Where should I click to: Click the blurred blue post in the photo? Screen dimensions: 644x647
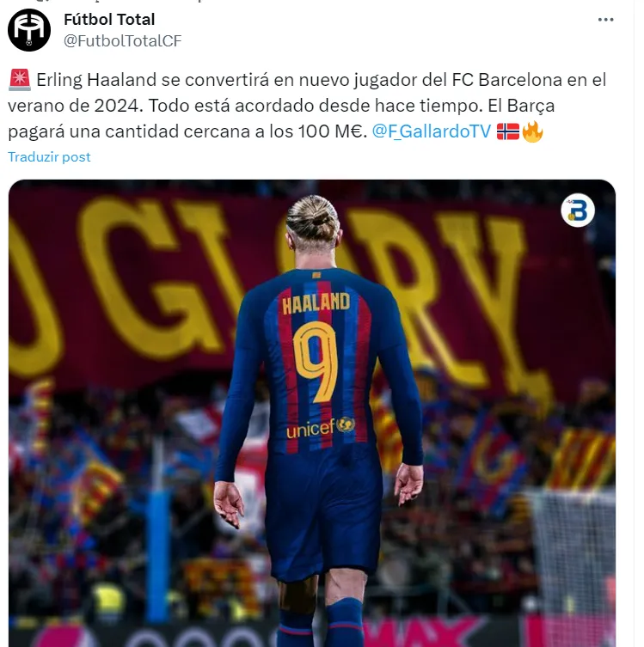point(157,553)
